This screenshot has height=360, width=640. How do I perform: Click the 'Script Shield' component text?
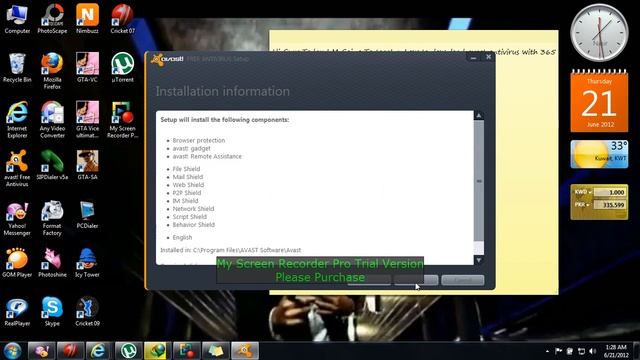(189, 216)
